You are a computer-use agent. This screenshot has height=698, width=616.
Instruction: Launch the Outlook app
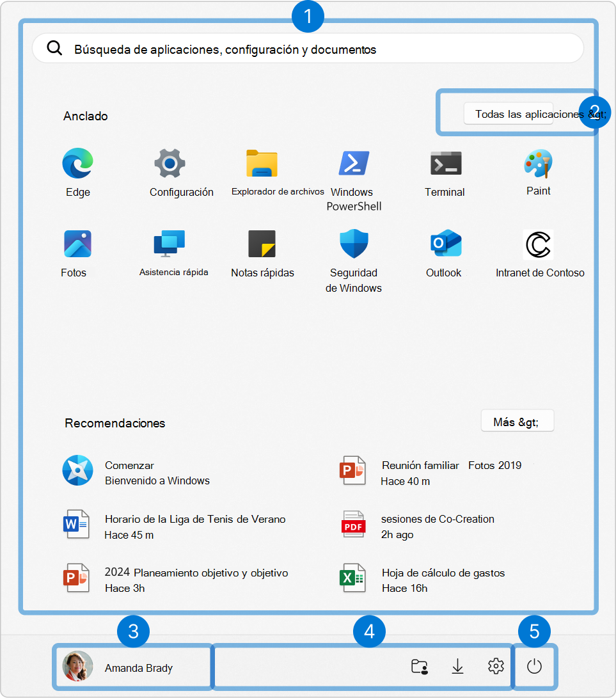(x=446, y=244)
